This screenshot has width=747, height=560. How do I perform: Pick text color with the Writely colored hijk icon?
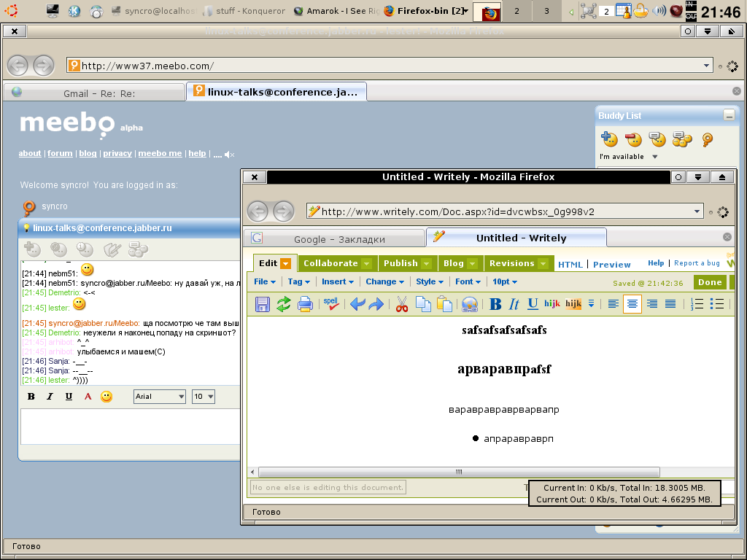pos(552,304)
